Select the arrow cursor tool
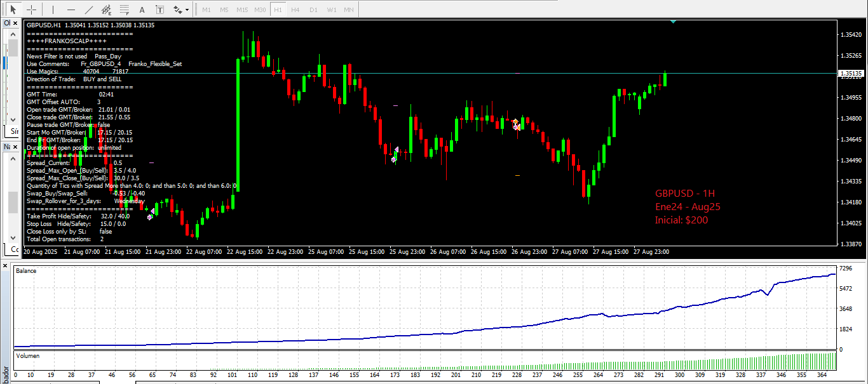The width and height of the screenshot is (868, 384). click(13, 10)
